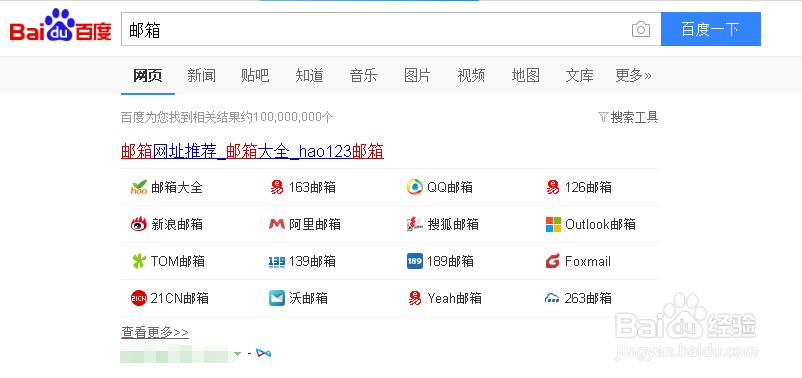802x378 pixels.
Task: Click the funnel icon beside 搜索工具
Action: [x=603, y=118]
